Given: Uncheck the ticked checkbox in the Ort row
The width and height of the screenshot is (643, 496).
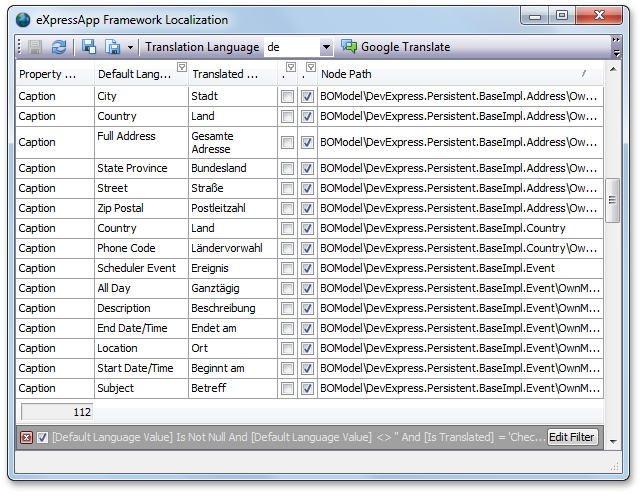Looking at the screenshot, I should 307,348.
